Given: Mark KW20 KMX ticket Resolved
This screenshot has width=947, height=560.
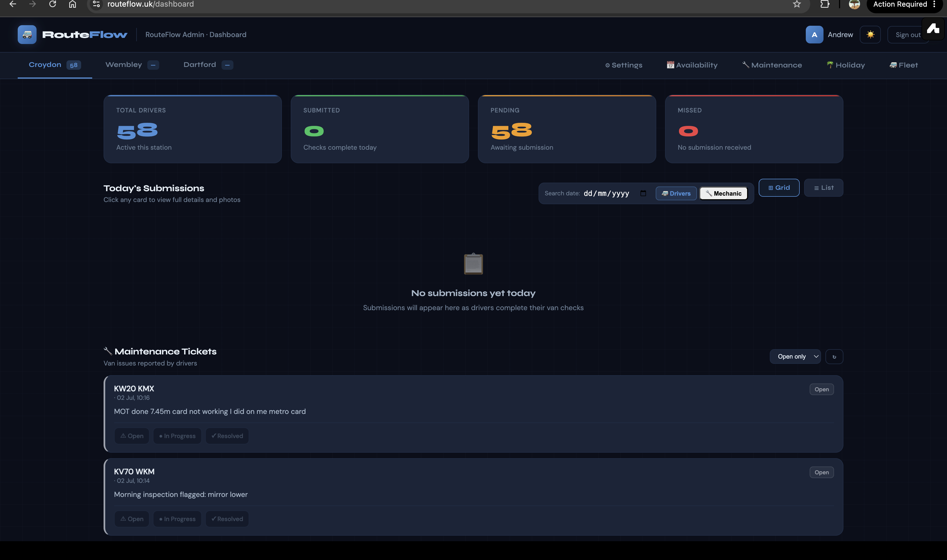Looking at the screenshot, I should (227, 436).
